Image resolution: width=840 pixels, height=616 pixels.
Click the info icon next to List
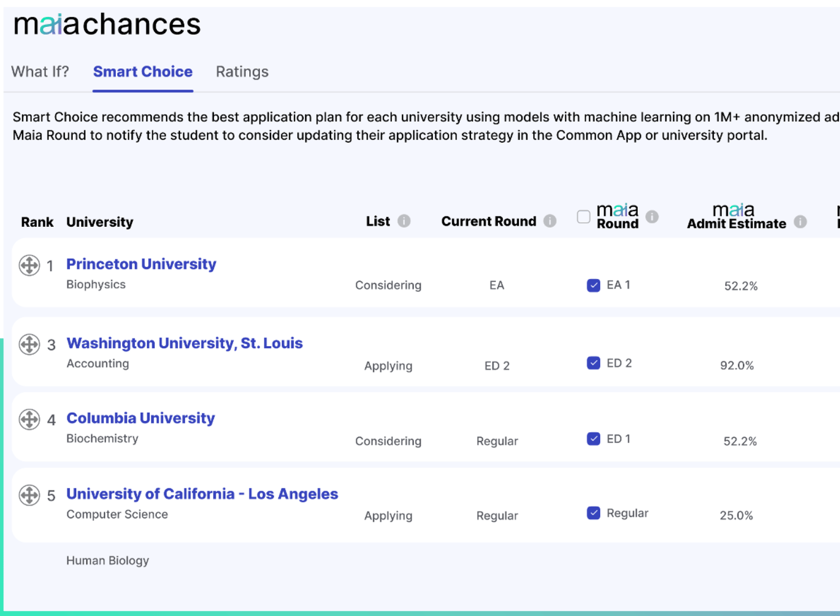click(404, 221)
